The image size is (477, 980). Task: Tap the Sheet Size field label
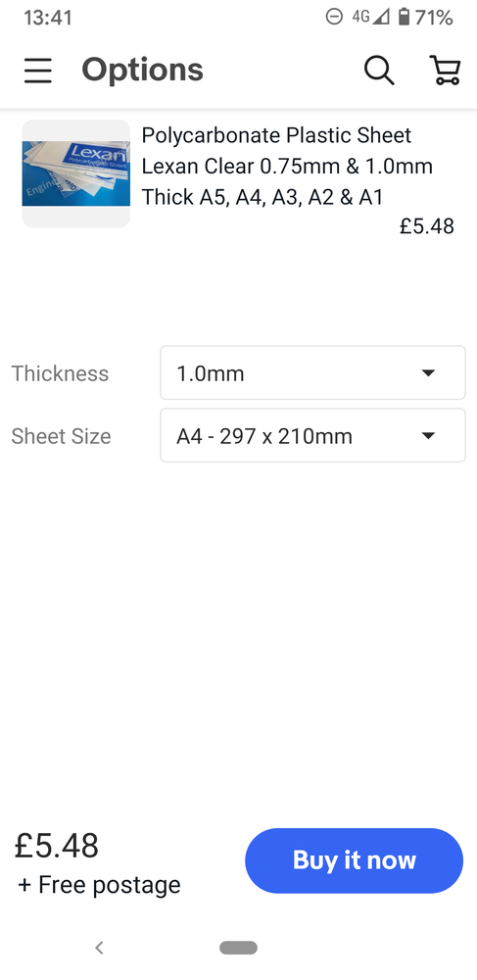click(x=61, y=436)
